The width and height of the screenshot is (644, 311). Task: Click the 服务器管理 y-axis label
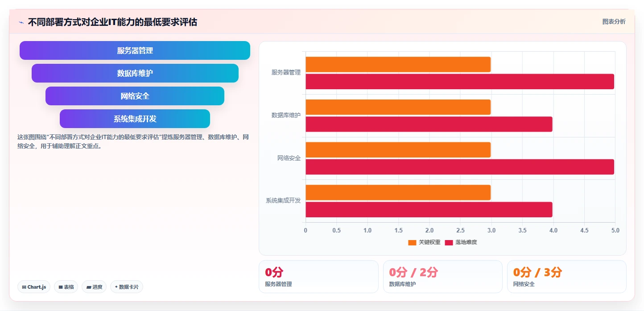click(x=286, y=72)
